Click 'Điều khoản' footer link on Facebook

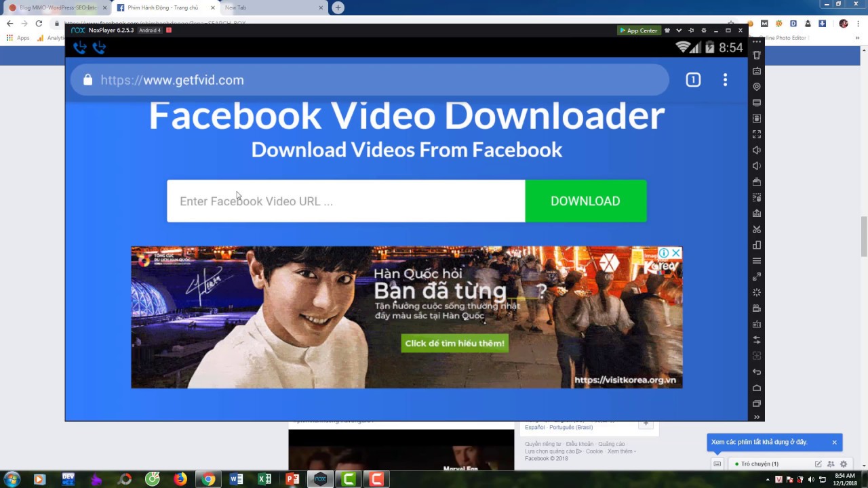[x=580, y=444]
